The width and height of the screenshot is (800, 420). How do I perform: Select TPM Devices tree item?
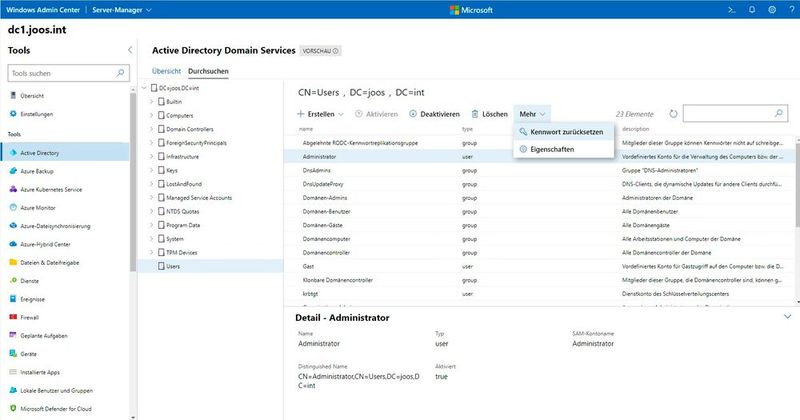click(182, 253)
